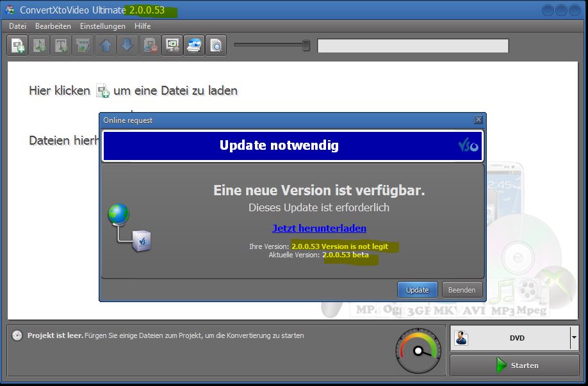Click the speed gauge dial

(x=418, y=351)
